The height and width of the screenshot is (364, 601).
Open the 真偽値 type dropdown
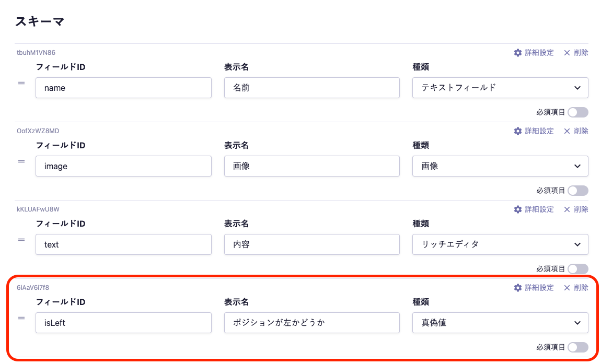pyautogui.click(x=500, y=323)
